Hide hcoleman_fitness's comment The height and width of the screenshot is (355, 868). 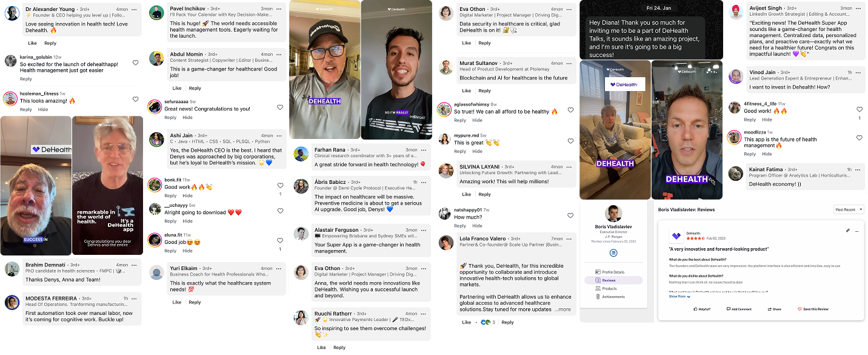point(43,110)
